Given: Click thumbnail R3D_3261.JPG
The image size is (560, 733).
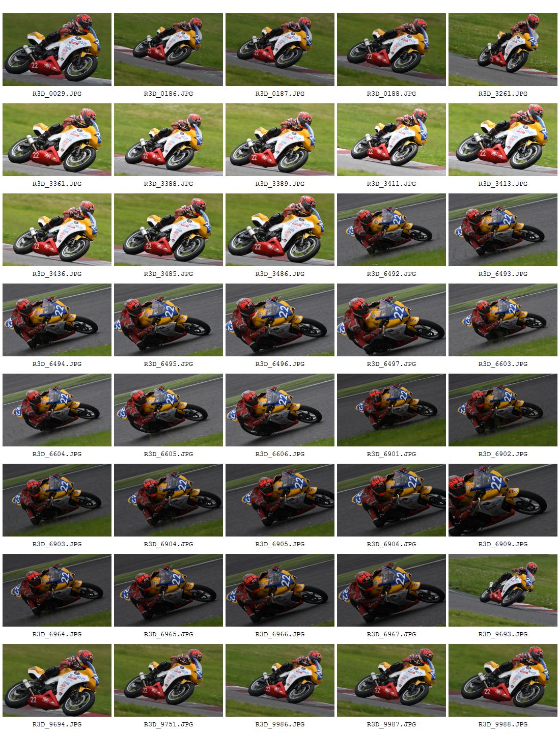Looking at the screenshot, I should pos(503,49).
